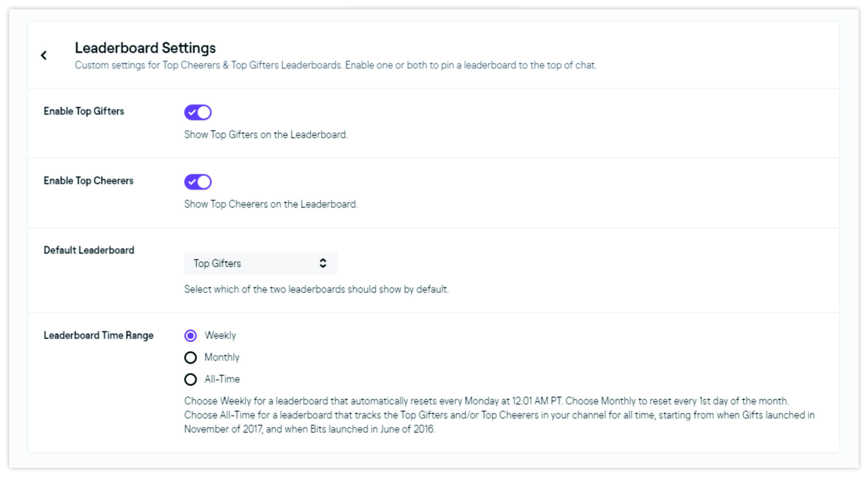Click the up-down chevron in the leaderboard selector

[x=323, y=263]
